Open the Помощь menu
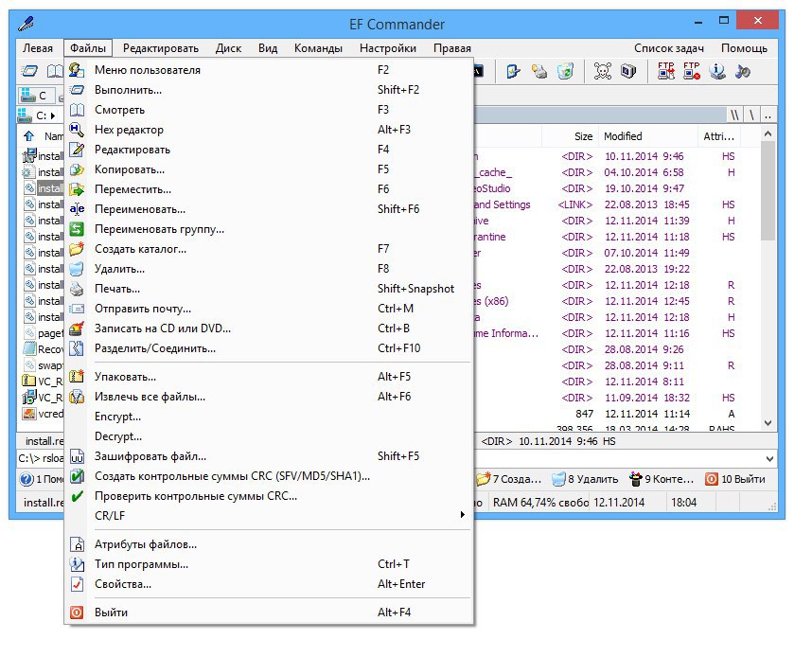Viewport: 812px width, 657px height. click(x=744, y=48)
